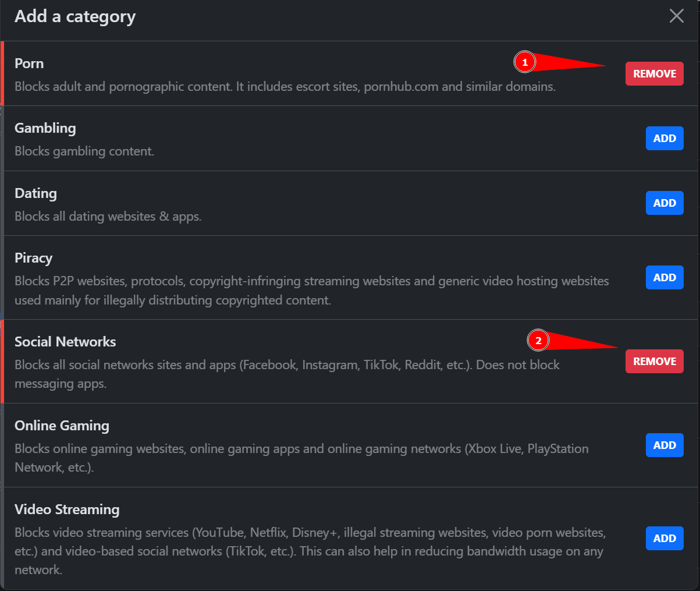The height and width of the screenshot is (591, 700).
Task: Add the Online Gaming category
Action: pyautogui.click(x=665, y=445)
